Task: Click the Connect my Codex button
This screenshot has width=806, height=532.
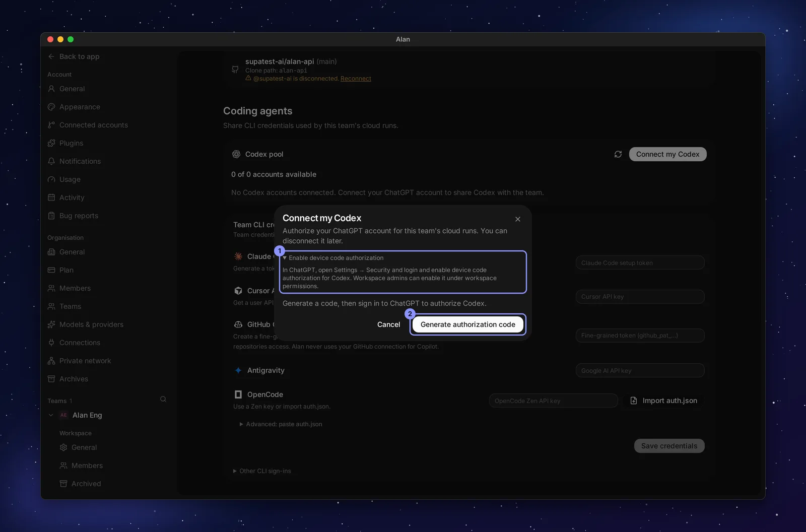Action: point(667,154)
